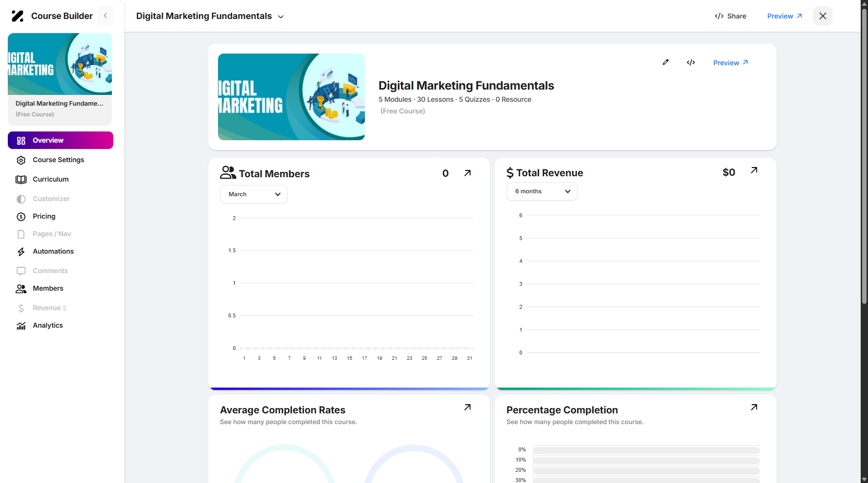
Task: Click the Total Members group icon
Action: tap(228, 172)
